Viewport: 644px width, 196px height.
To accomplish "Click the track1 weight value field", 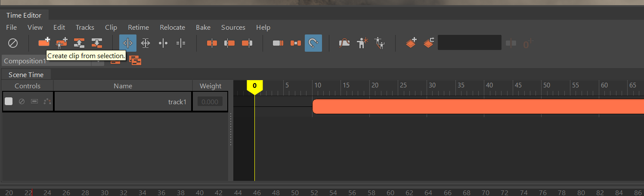I will coord(210,102).
